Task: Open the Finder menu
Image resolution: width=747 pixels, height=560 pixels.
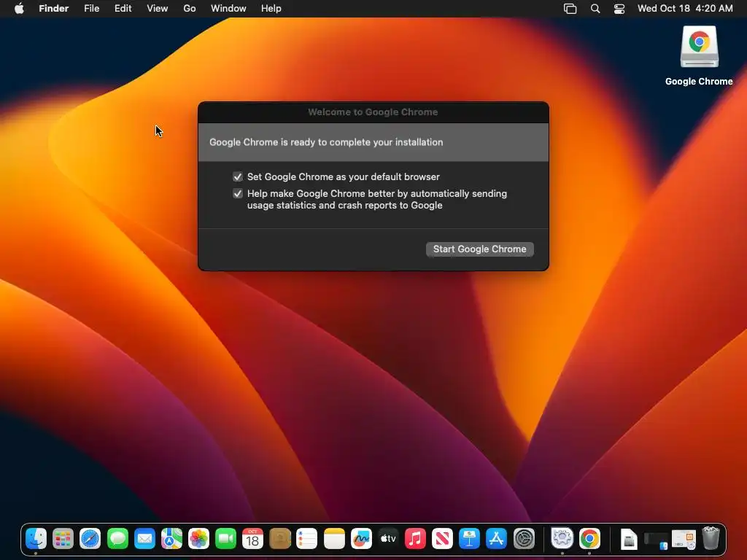Action: coord(54,9)
